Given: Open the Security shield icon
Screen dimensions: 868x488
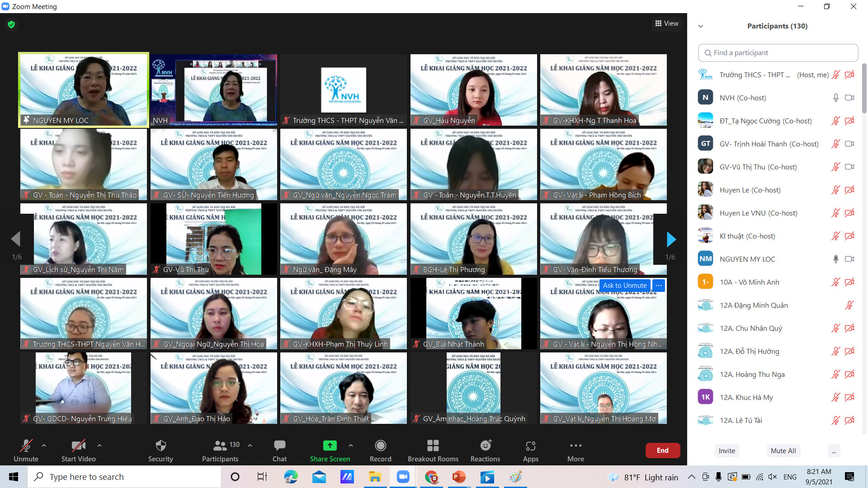Looking at the screenshot, I should coord(160,446).
